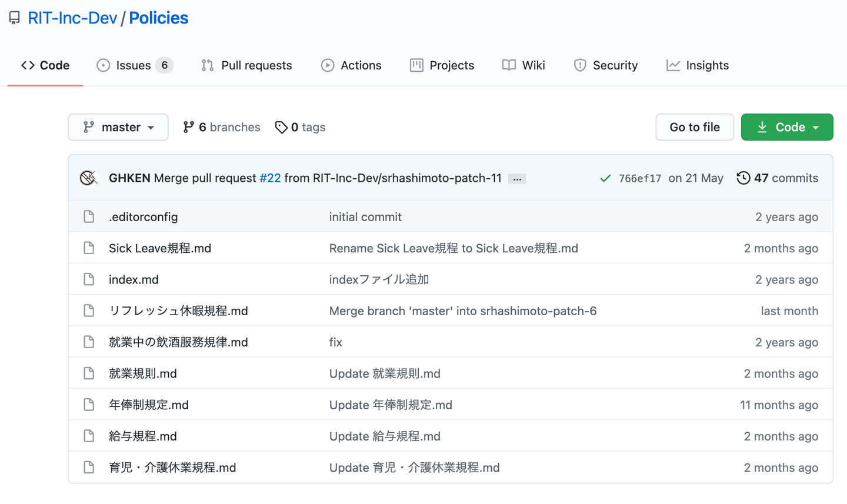
Task: Click the green commit status checkmark
Action: 605,178
